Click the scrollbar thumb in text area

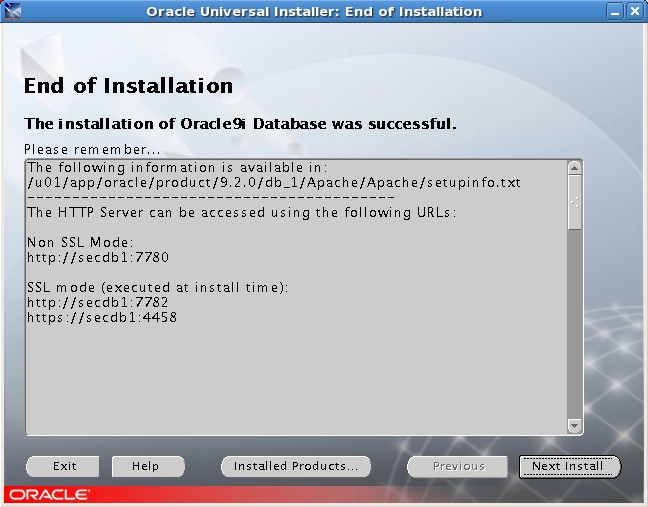pyautogui.click(x=574, y=202)
